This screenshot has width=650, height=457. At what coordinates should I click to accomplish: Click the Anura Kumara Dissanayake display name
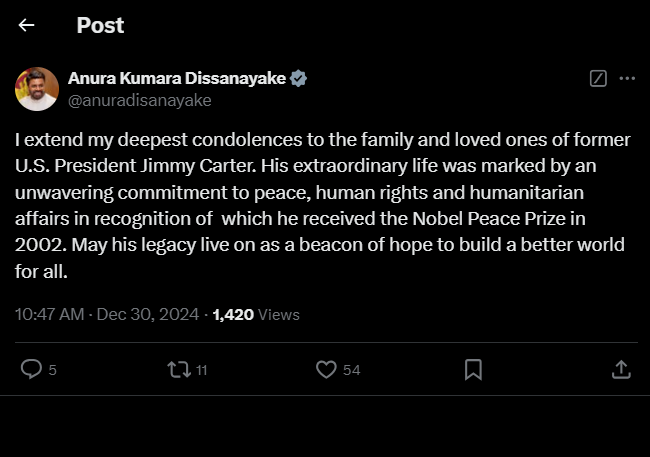176,78
